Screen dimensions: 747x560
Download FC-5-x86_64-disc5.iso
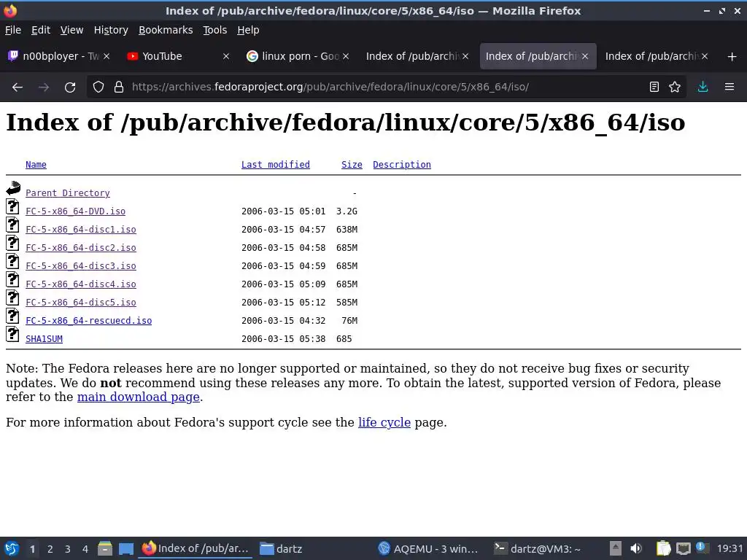click(80, 303)
